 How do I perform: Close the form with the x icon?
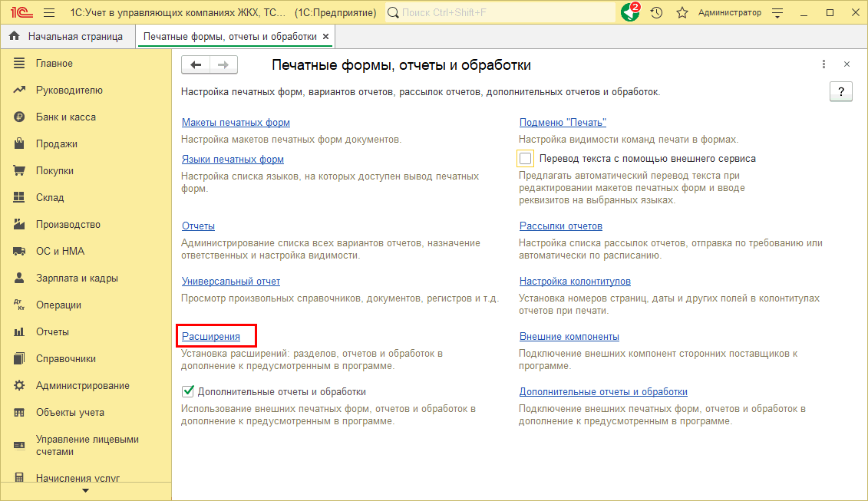click(x=847, y=64)
